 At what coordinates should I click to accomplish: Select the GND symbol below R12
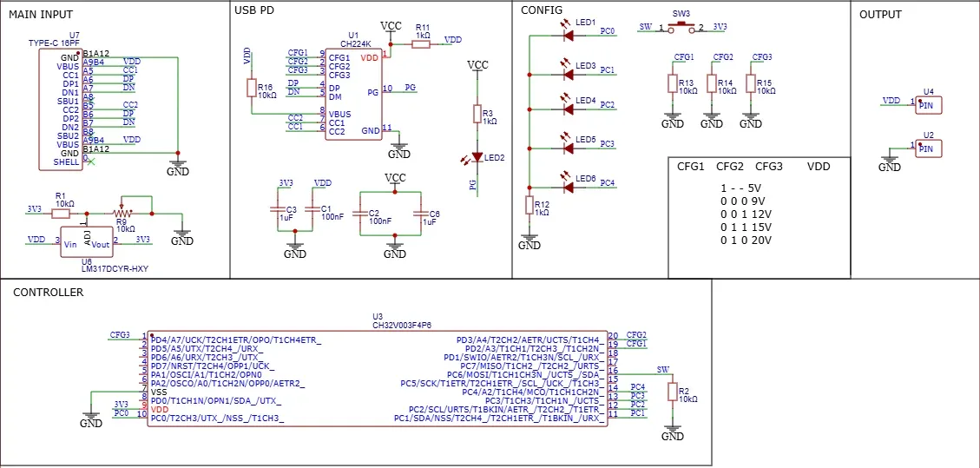(529, 242)
